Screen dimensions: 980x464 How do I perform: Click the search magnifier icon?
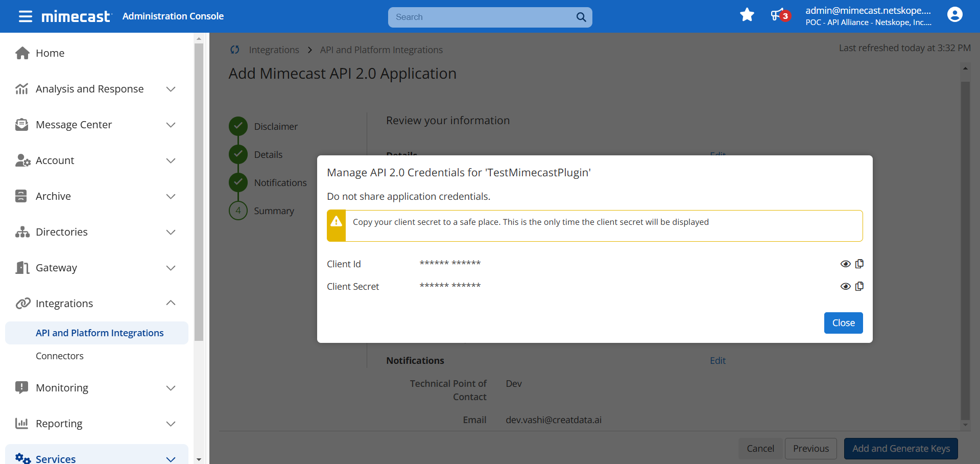581,17
